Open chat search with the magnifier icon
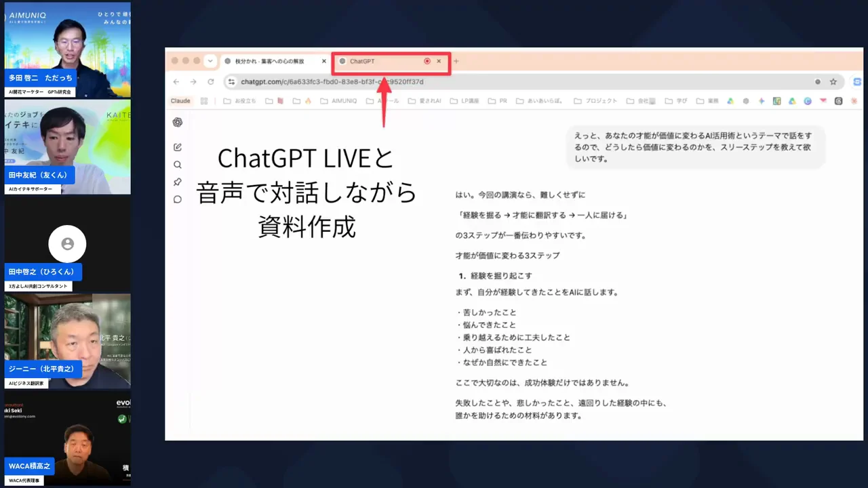This screenshot has width=868, height=488. 178,165
